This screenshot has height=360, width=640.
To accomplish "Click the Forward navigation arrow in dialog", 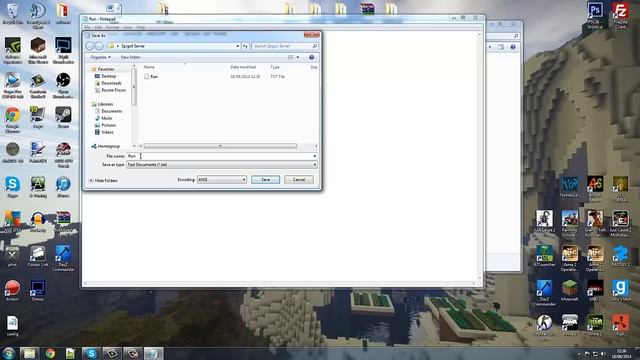I will pos(99,46).
